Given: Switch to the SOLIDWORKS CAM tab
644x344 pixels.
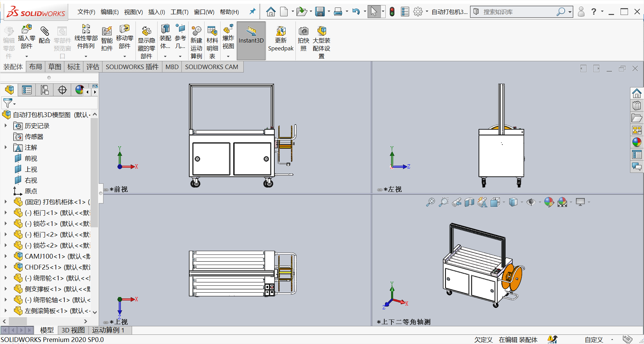Looking at the screenshot, I should pos(212,67).
